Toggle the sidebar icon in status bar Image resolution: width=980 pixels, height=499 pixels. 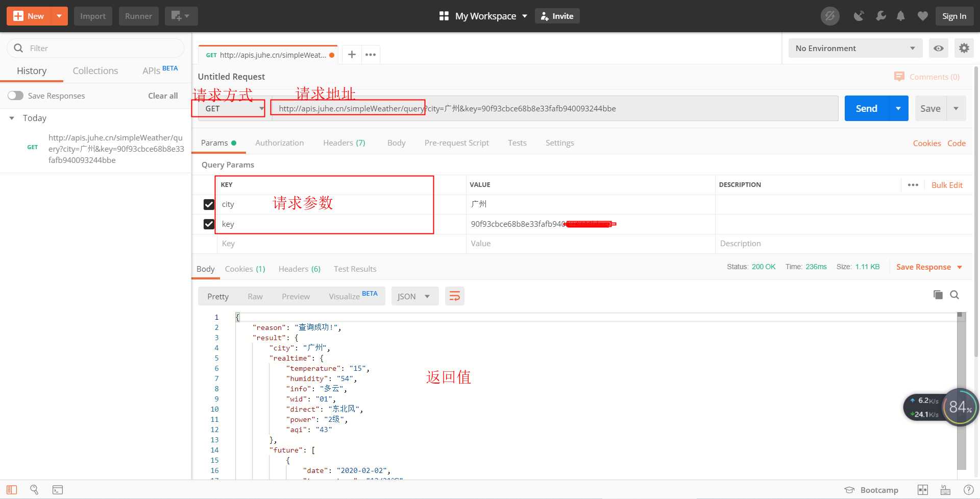tap(12, 490)
